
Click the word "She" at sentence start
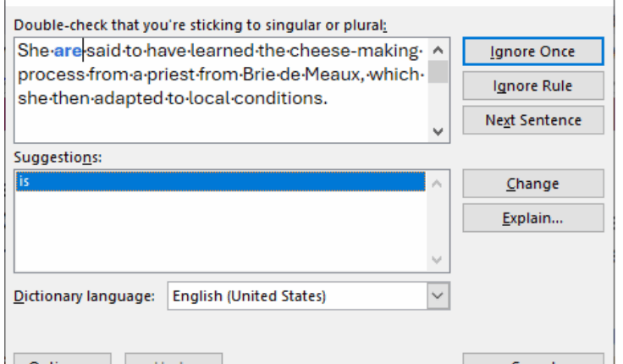coord(32,52)
